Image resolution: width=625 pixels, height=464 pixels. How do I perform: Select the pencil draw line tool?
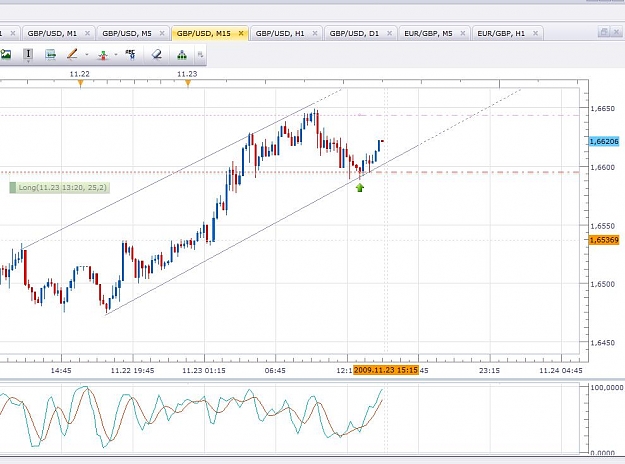pyautogui.click(x=72, y=55)
